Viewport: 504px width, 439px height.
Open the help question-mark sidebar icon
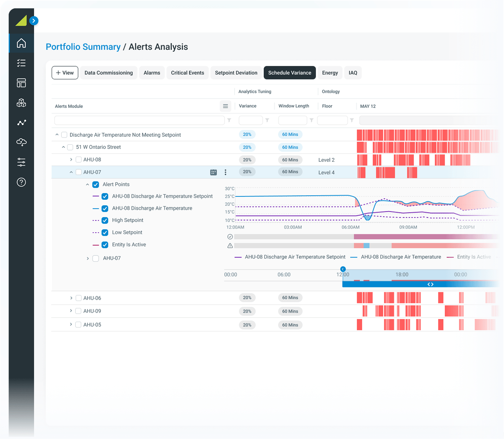click(21, 182)
